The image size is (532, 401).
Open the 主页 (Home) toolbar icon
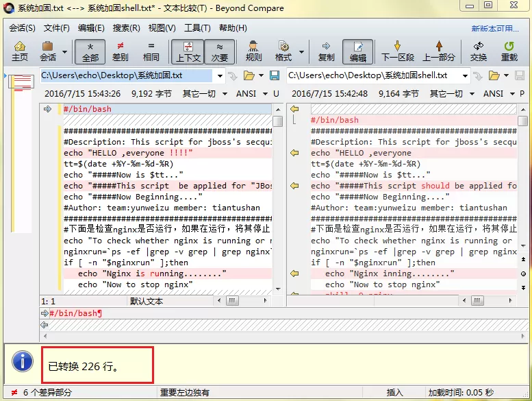click(x=20, y=51)
